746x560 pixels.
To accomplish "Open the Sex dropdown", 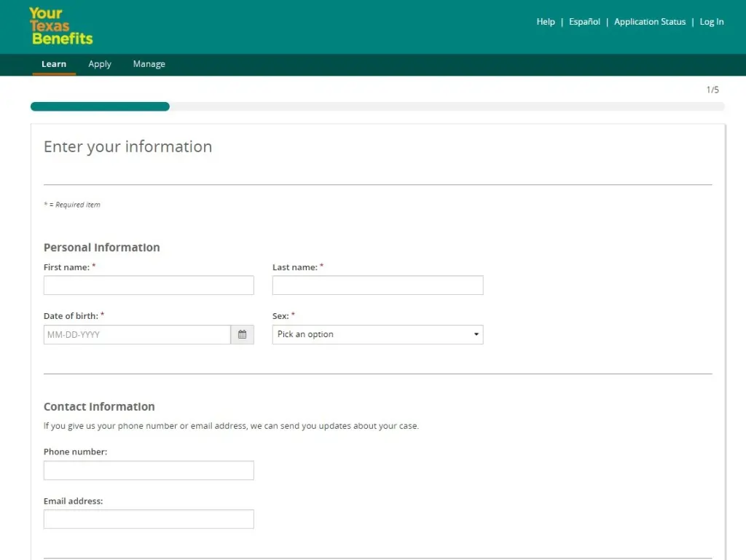I will [x=378, y=335].
